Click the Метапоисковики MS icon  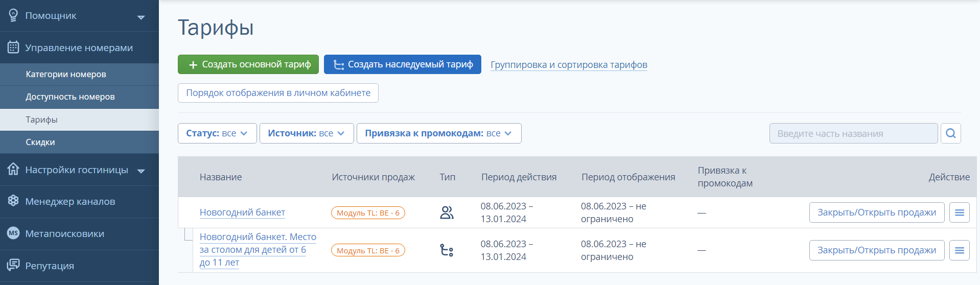(x=13, y=233)
